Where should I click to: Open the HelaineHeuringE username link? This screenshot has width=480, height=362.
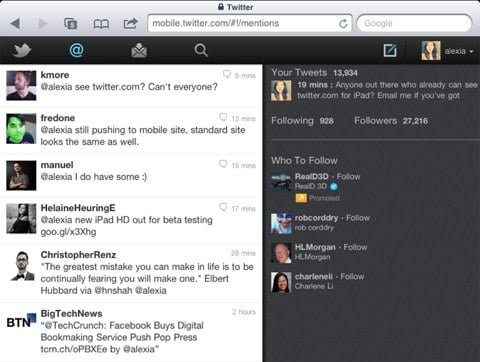(x=78, y=208)
